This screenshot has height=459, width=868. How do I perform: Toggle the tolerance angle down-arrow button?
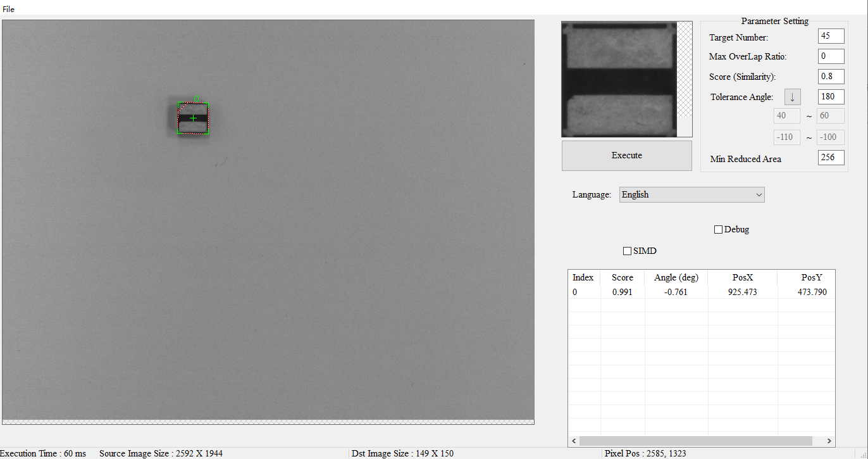point(793,97)
